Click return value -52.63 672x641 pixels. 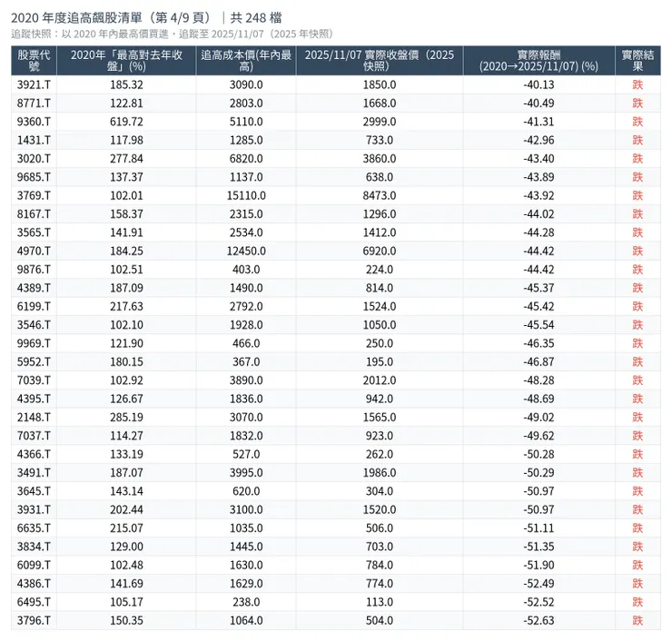(539, 620)
